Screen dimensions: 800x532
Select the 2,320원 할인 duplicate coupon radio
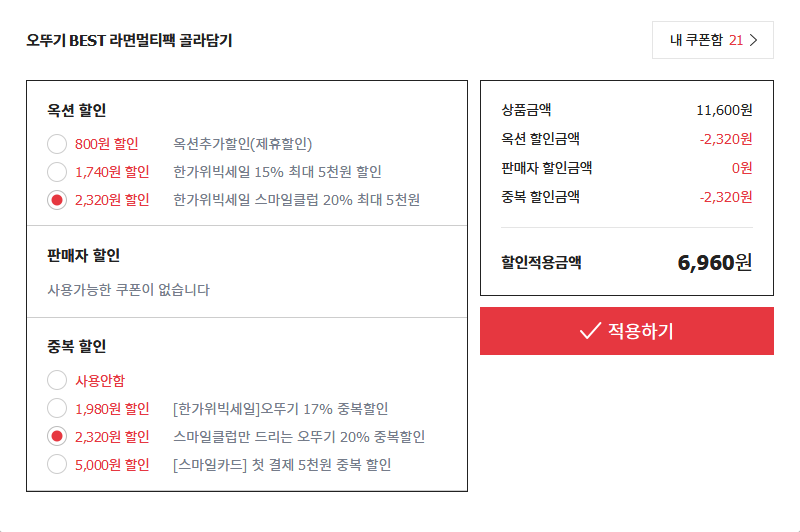[x=57, y=437]
